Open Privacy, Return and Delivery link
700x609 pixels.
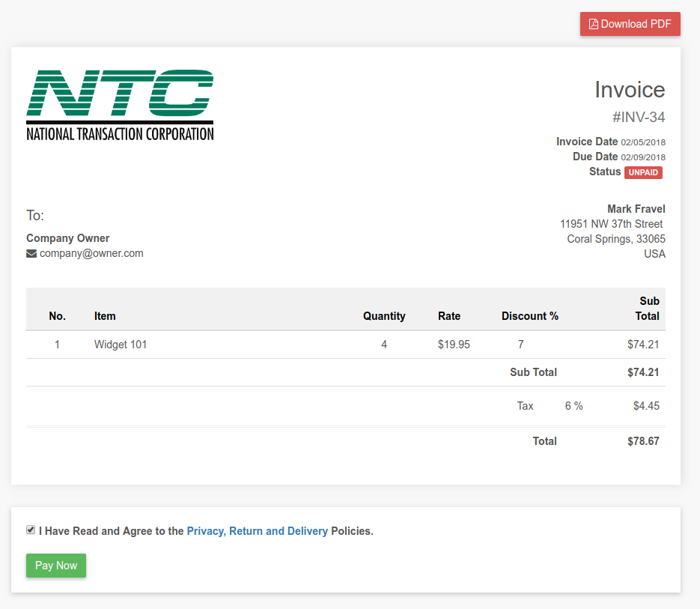click(x=257, y=531)
